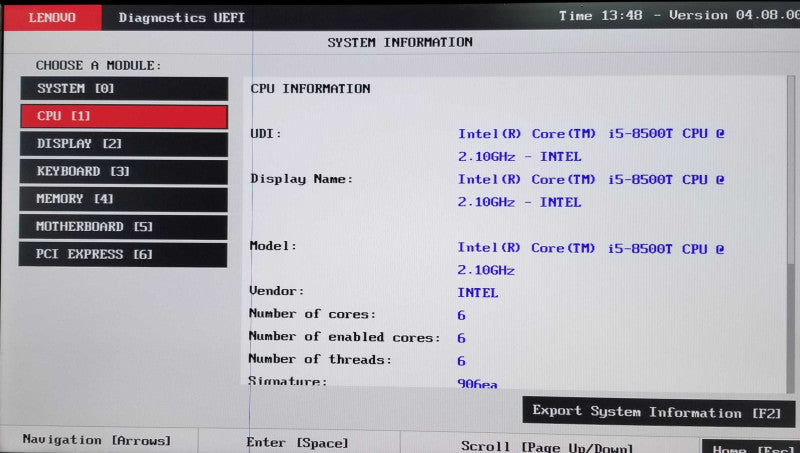Click the Signature value 906ea
The width and height of the screenshot is (800, 453).
(x=477, y=384)
